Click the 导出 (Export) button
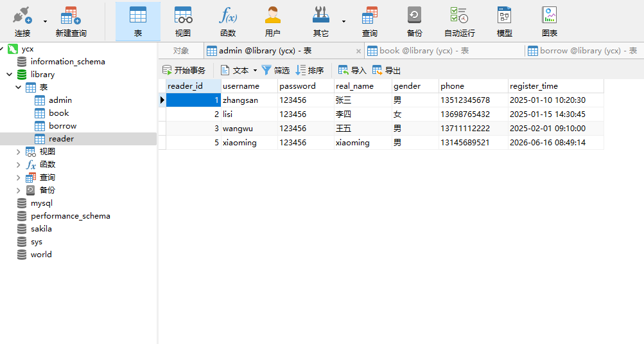 pyautogui.click(x=386, y=70)
